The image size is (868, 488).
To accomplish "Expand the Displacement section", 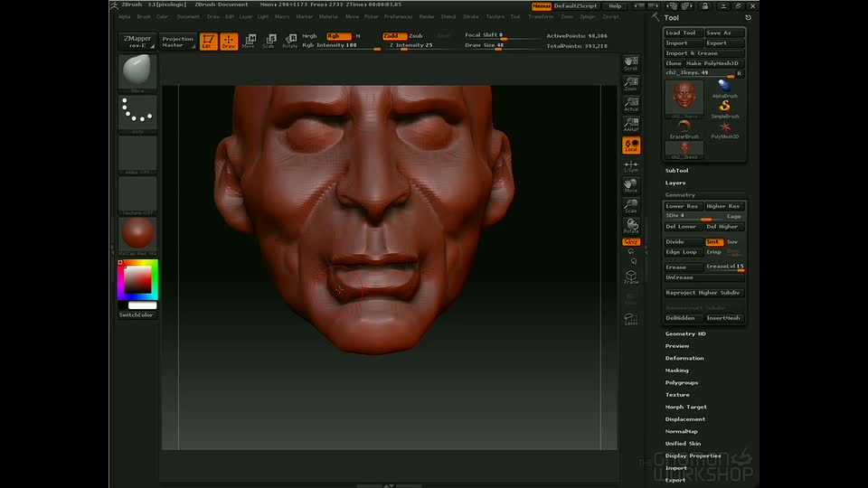I will (x=685, y=418).
